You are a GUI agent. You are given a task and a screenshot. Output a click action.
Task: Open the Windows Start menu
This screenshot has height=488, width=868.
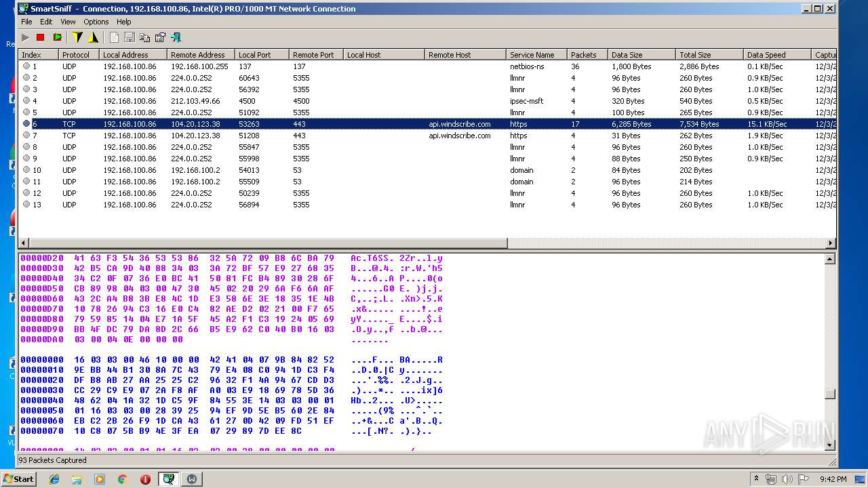click(19, 479)
